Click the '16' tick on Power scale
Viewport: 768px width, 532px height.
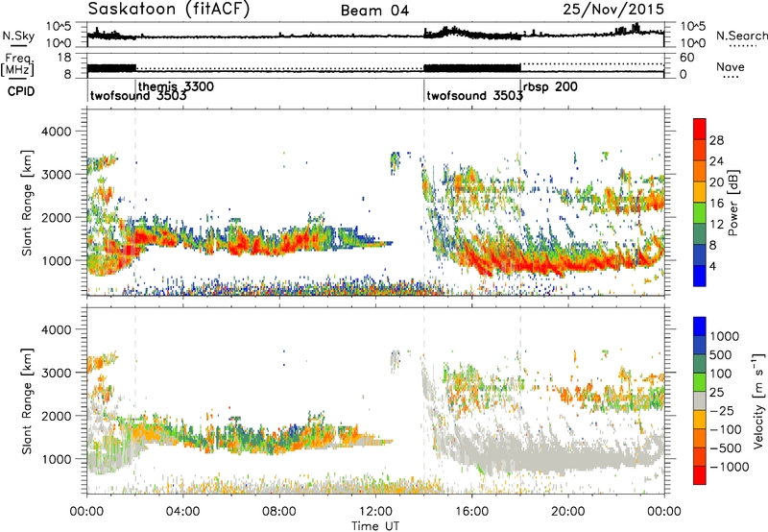coord(716,204)
